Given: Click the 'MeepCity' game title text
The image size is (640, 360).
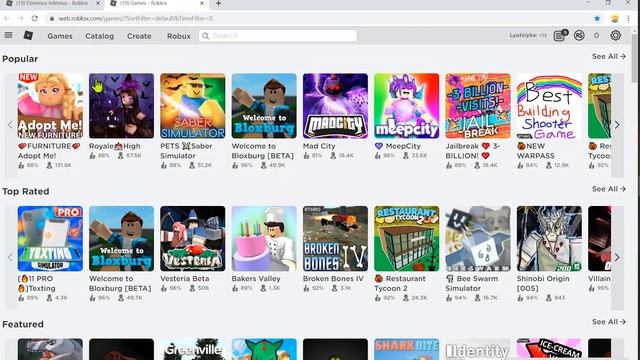Looking at the screenshot, I should point(402,146).
